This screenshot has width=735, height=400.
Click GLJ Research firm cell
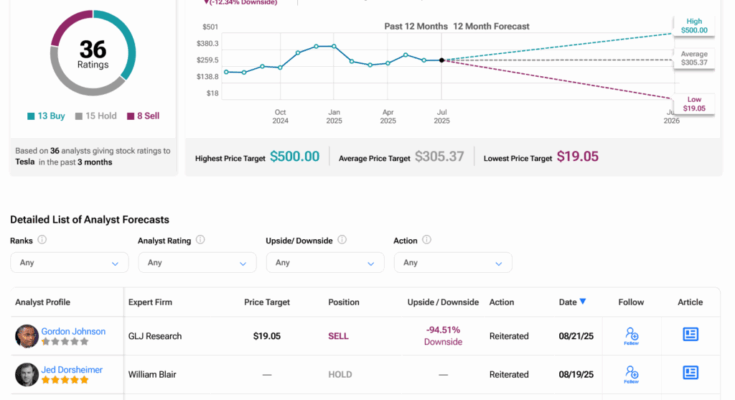pyautogui.click(x=155, y=336)
